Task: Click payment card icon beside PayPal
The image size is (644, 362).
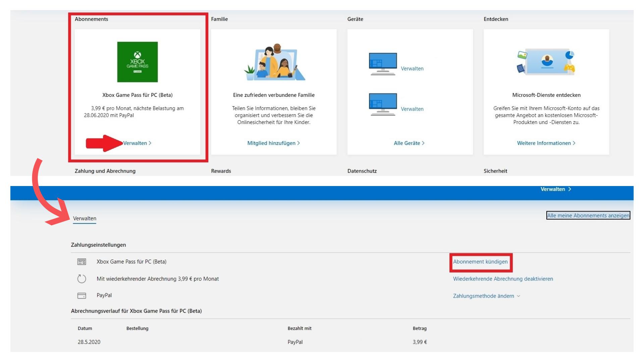Action: click(x=82, y=296)
